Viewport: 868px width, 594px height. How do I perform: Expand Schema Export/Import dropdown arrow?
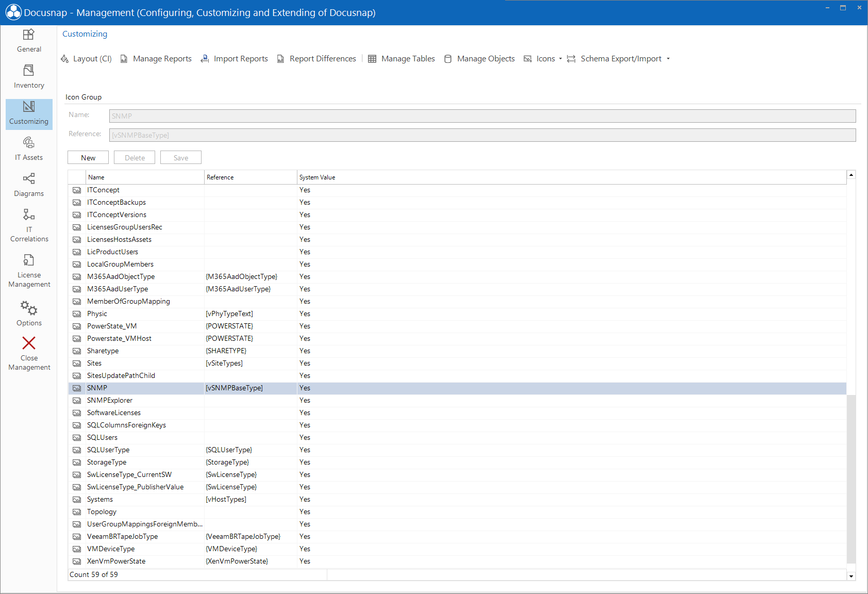[x=668, y=59]
